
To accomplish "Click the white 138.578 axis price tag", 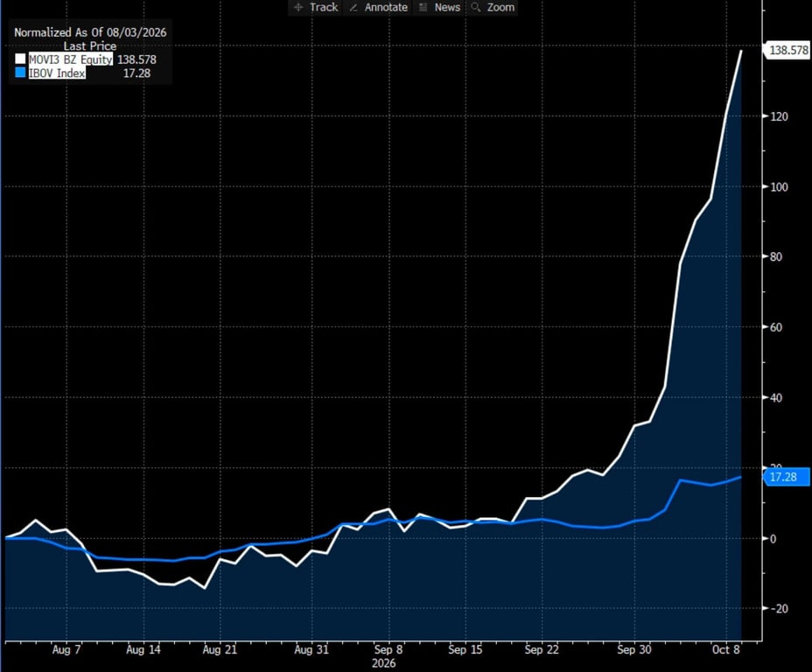I will click(787, 50).
